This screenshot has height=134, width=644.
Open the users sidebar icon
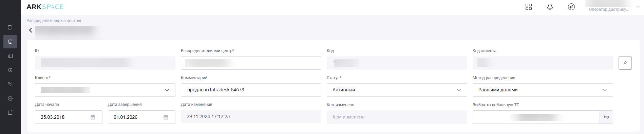(x=10, y=84)
